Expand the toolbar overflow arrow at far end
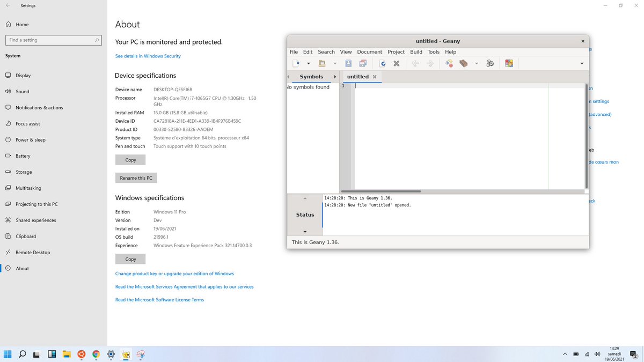Image resolution: width=644 pixels, height=362 pixels. [x=582, y=64]
